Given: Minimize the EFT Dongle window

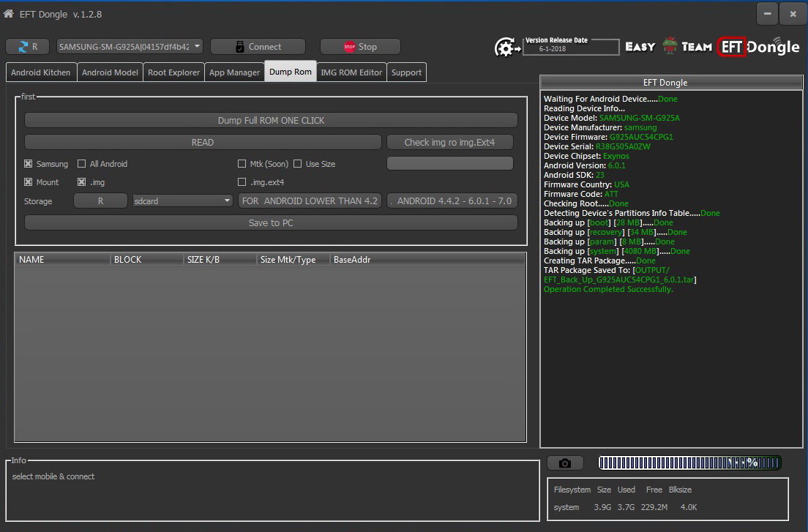Looking at the screenshot, I should tap(767, 14).
